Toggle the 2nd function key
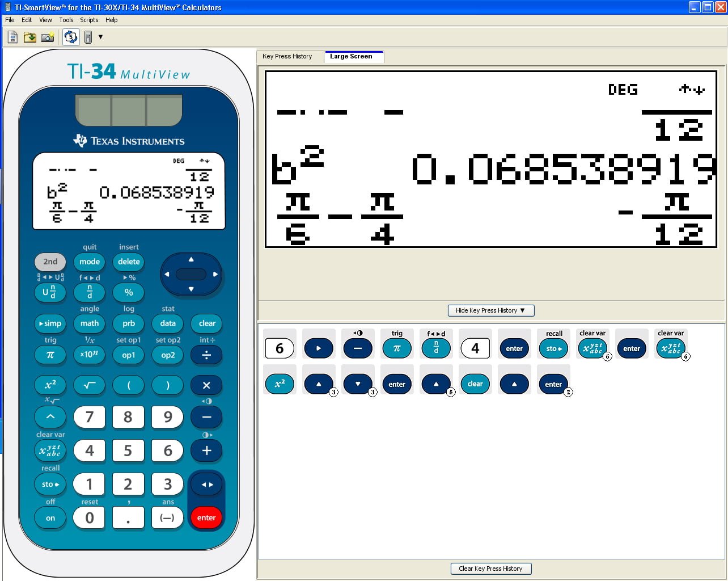This screenshot has height=581, width=728. coord(50,262)
